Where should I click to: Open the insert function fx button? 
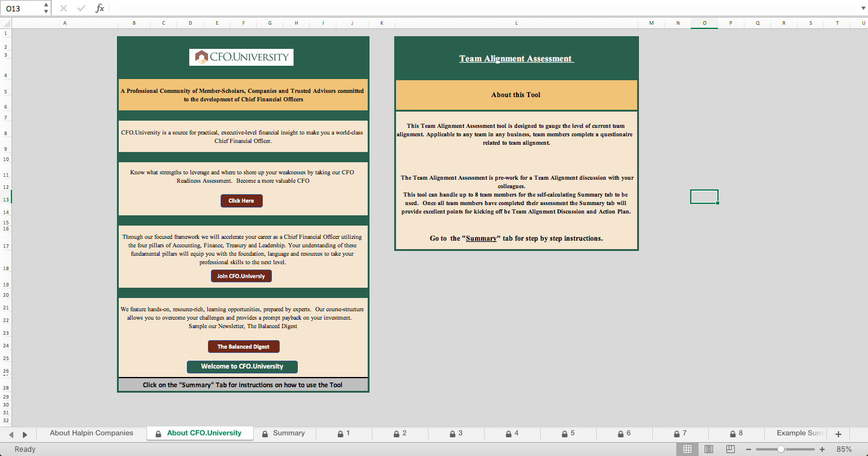pos(100,8)
